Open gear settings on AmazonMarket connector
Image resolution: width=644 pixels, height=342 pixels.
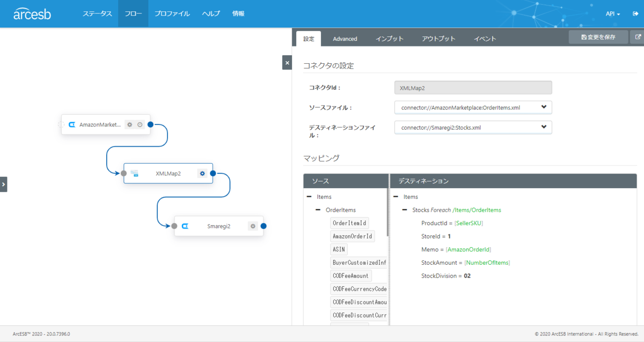129,124
